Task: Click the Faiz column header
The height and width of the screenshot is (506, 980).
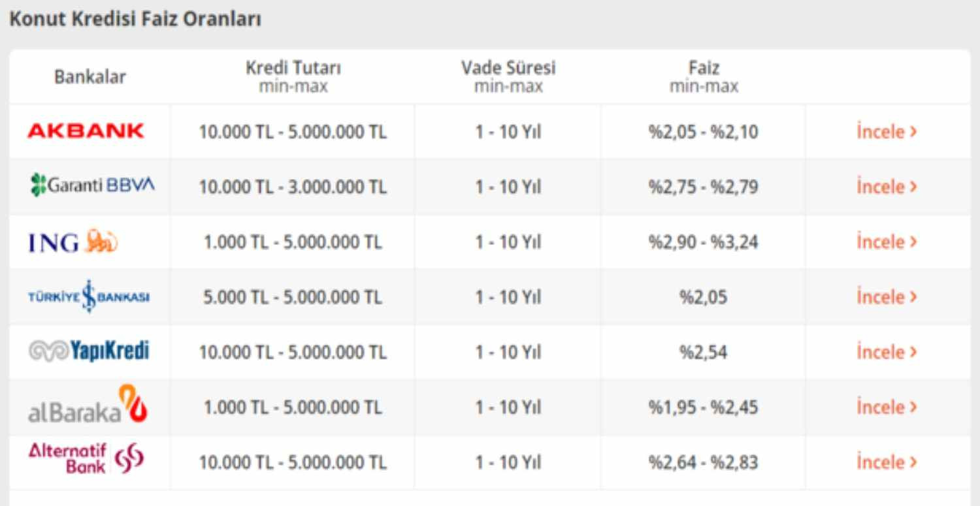Action: (x=704, y=76)
